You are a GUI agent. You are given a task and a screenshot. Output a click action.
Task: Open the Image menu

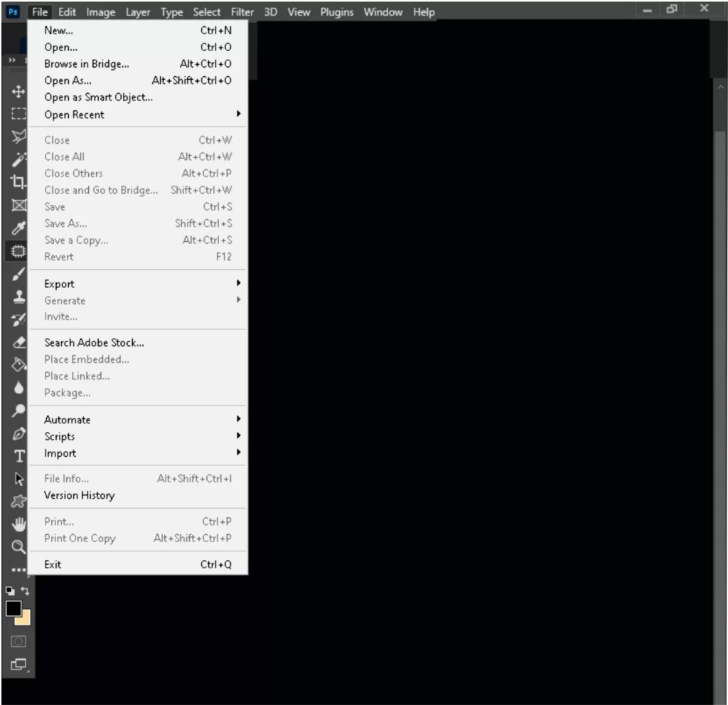coord(101,11)
